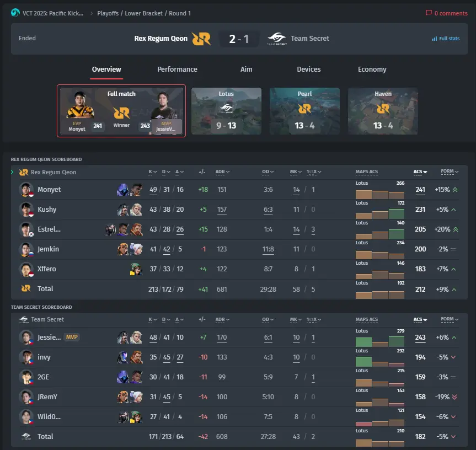Click Kushy's second agent icon
Viewport: 476px width, 450px height.
136,210
